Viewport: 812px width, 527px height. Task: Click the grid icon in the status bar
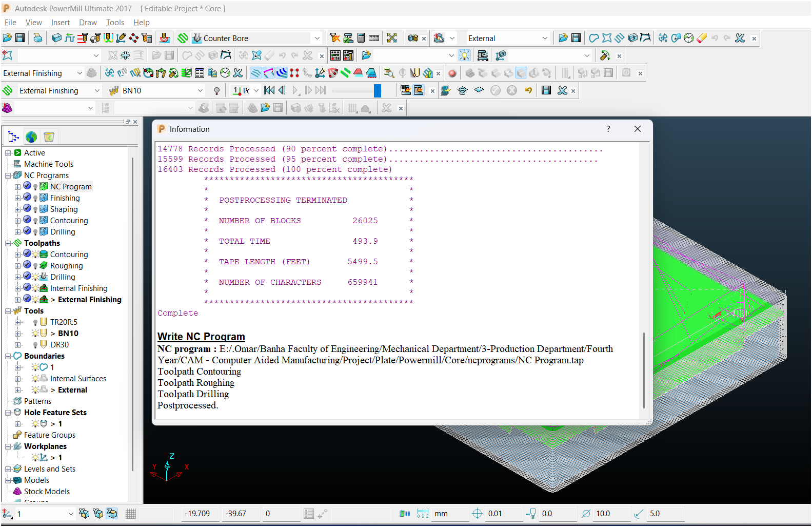pos(131,514)
